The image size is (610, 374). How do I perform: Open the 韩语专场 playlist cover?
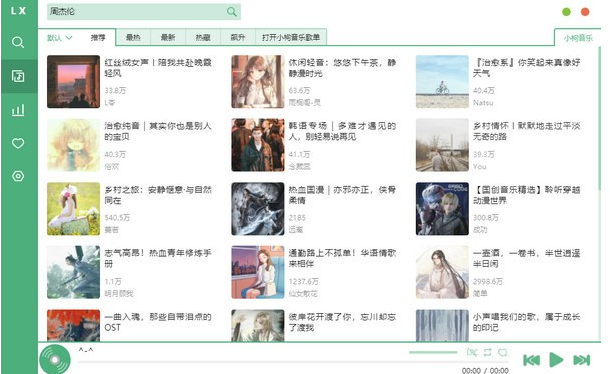[258, 145]
